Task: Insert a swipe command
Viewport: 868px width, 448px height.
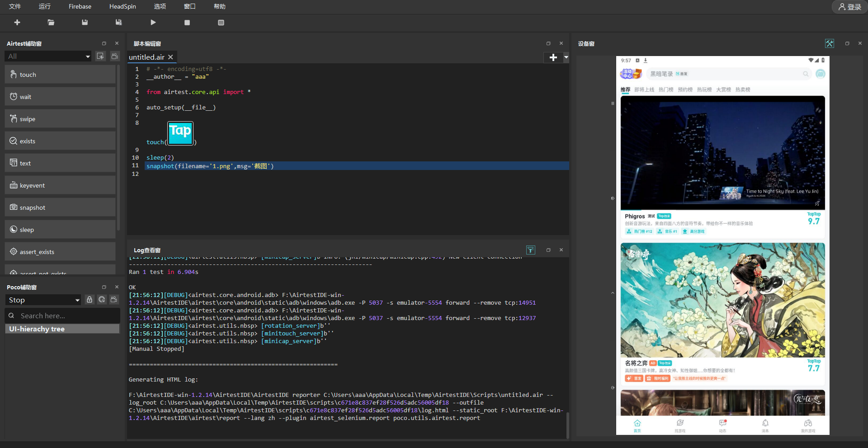Action: 60,119
